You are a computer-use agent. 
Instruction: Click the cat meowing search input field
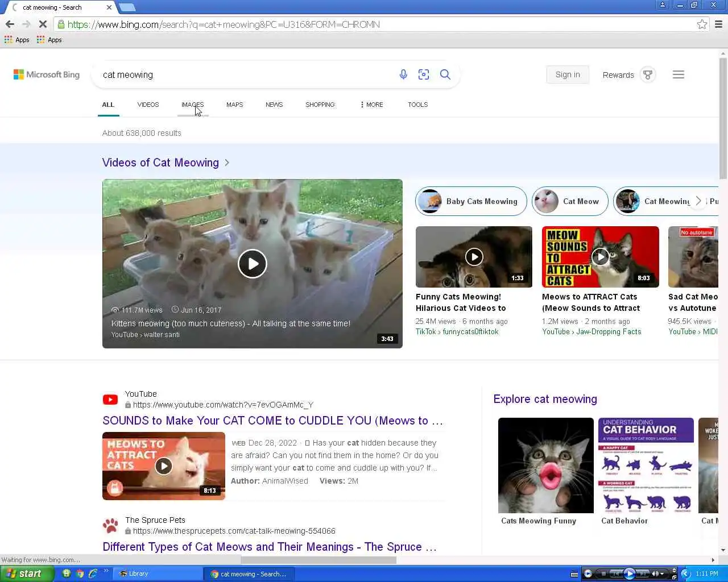[x=245, y=74]
